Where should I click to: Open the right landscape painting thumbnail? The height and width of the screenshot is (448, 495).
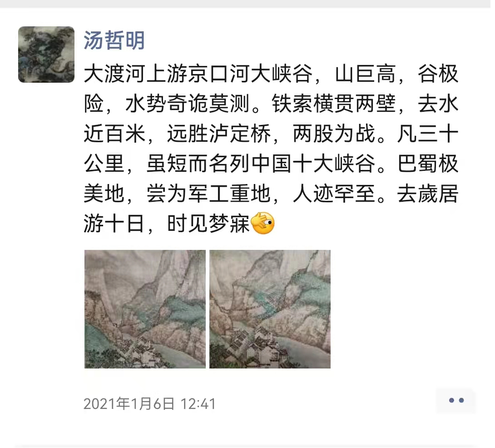[x=270, y=309]
